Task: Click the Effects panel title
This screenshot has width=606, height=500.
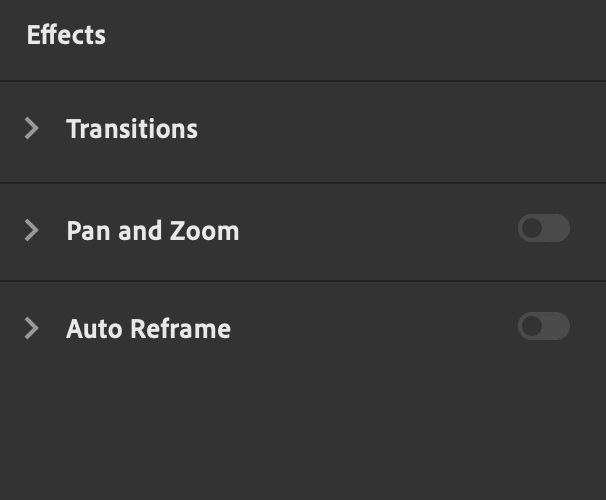Action: [66, 35]
